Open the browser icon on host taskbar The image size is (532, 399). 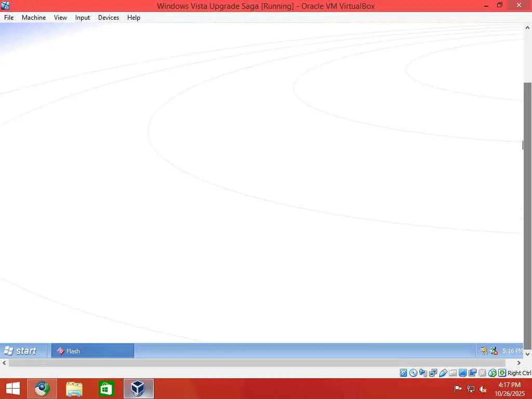coord(42,389)
